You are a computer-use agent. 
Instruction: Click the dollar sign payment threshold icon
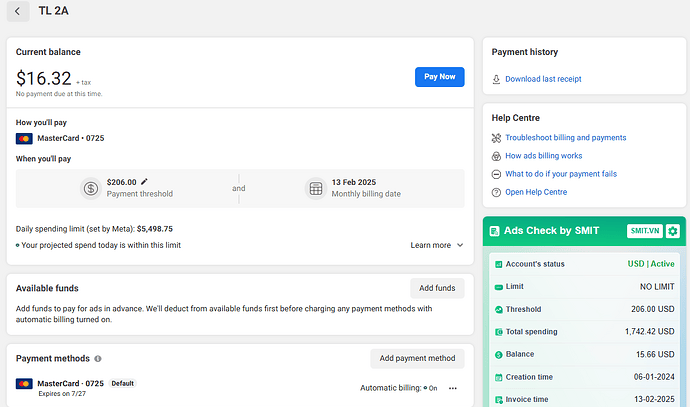click(91, 188)
